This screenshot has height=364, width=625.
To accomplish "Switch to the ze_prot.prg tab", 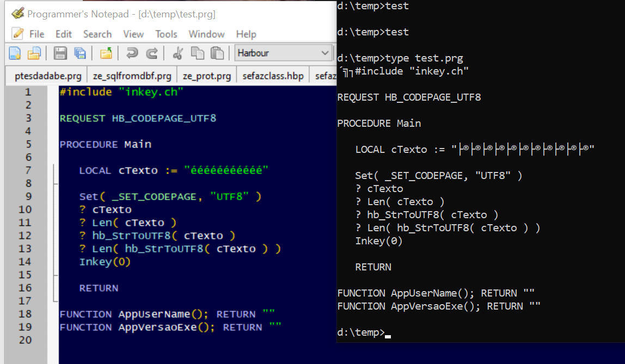I will pyautogui.click(x=206, y=76).
